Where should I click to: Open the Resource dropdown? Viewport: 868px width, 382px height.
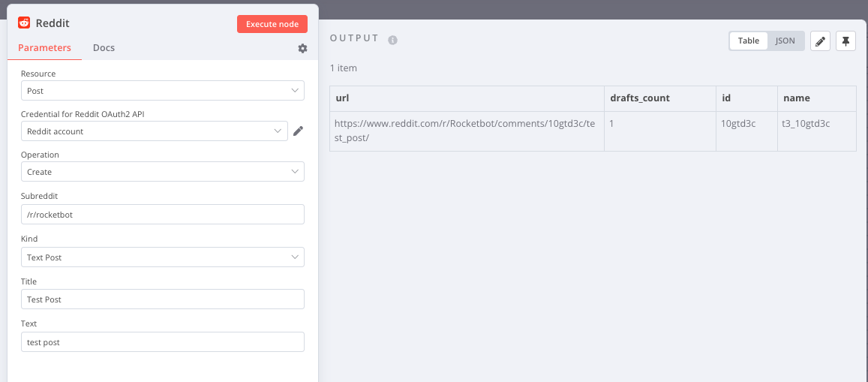[x=162, y=91]
